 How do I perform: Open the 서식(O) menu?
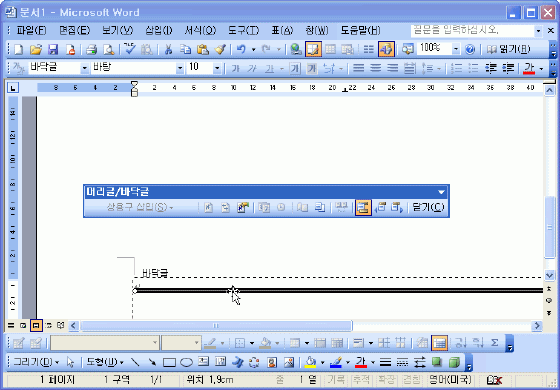tap(200, 31)
